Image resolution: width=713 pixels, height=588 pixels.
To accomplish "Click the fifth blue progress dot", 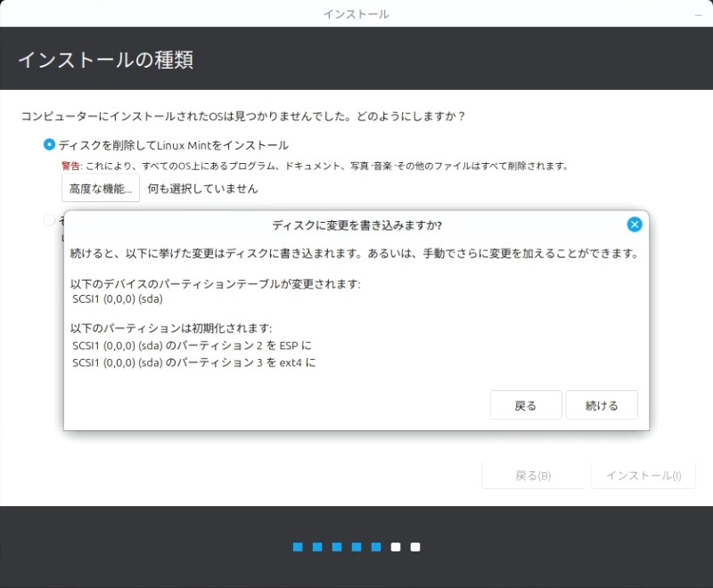I will point(376,547).
